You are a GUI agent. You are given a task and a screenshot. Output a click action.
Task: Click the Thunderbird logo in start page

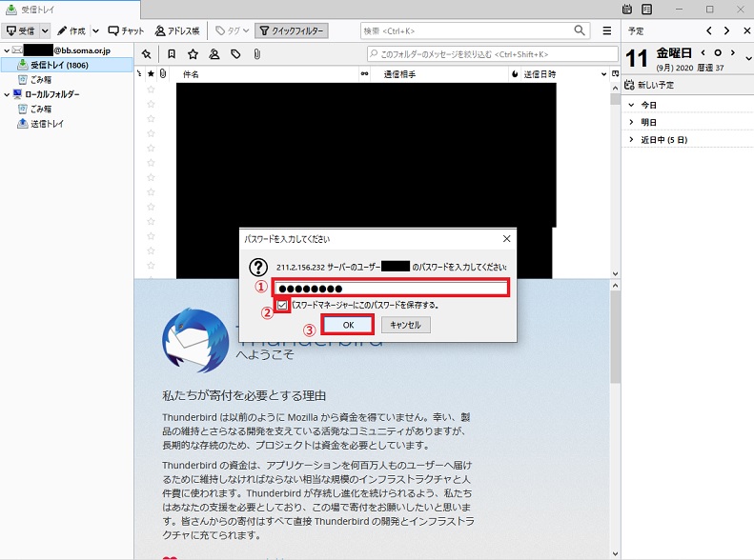pos(195,341)
